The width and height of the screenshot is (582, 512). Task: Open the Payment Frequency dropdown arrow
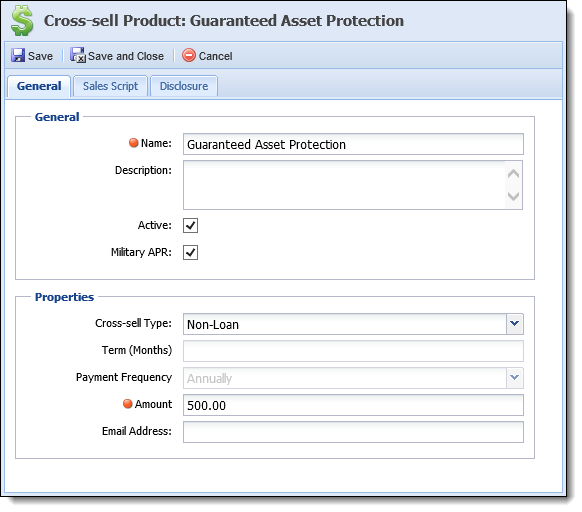coord(515,378)
